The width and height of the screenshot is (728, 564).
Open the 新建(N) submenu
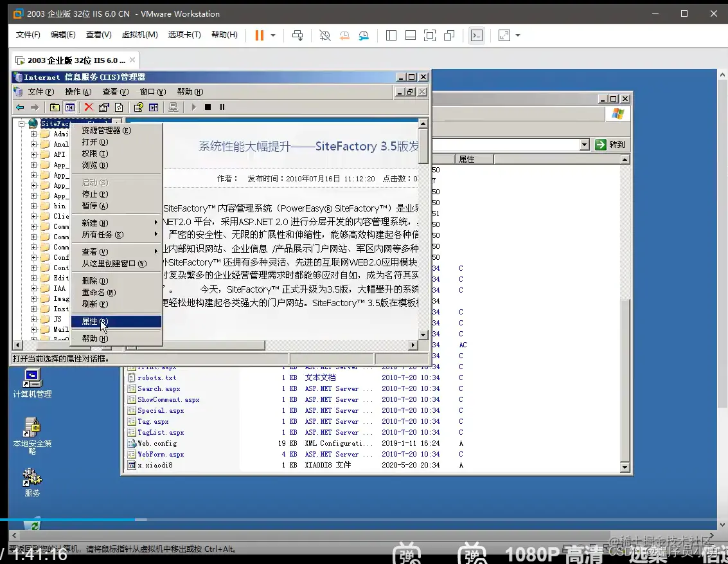click(x=116, y=223)
